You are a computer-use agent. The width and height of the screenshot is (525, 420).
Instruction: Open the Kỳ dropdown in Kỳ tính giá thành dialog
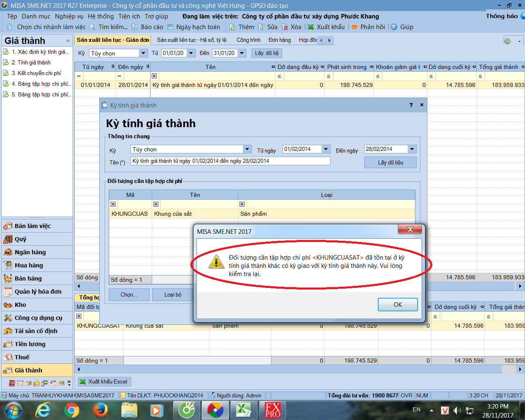tap(247, 149)
